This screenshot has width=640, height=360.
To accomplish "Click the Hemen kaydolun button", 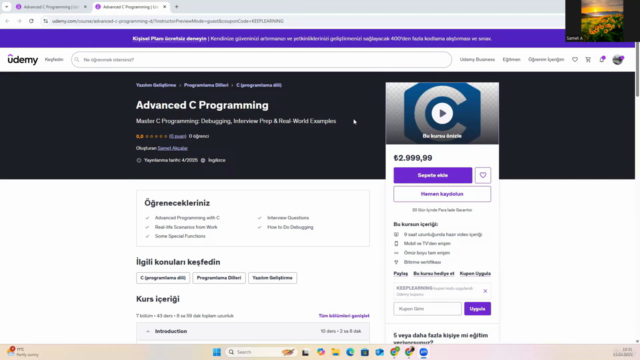I will 442,194.
